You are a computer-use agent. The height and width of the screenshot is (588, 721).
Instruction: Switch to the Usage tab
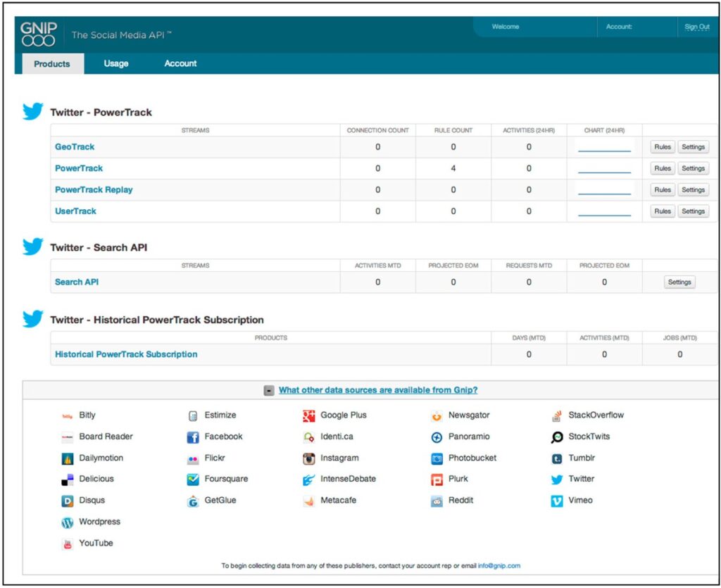(x=116, y=63)
